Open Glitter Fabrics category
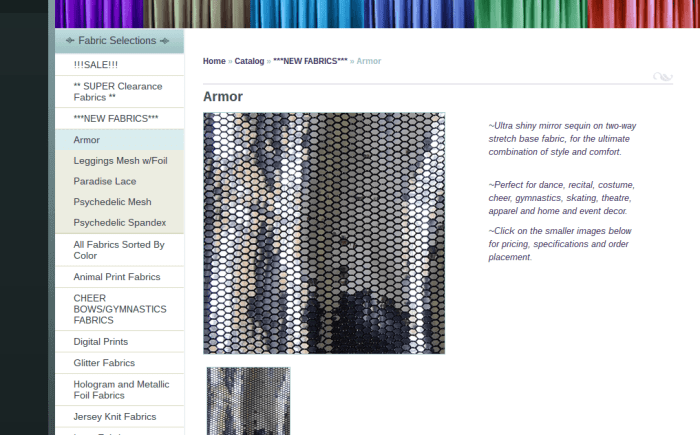The image size is (700, 435). 104,363
